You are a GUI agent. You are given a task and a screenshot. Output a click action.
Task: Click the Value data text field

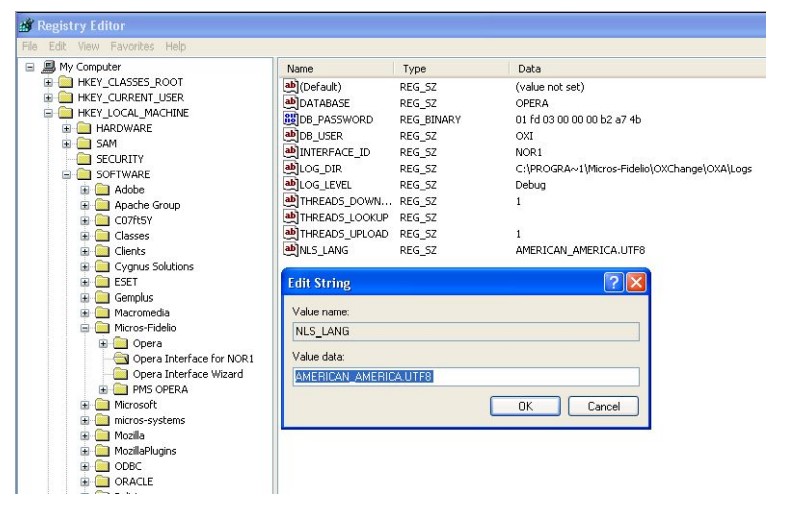coord(465,377)
